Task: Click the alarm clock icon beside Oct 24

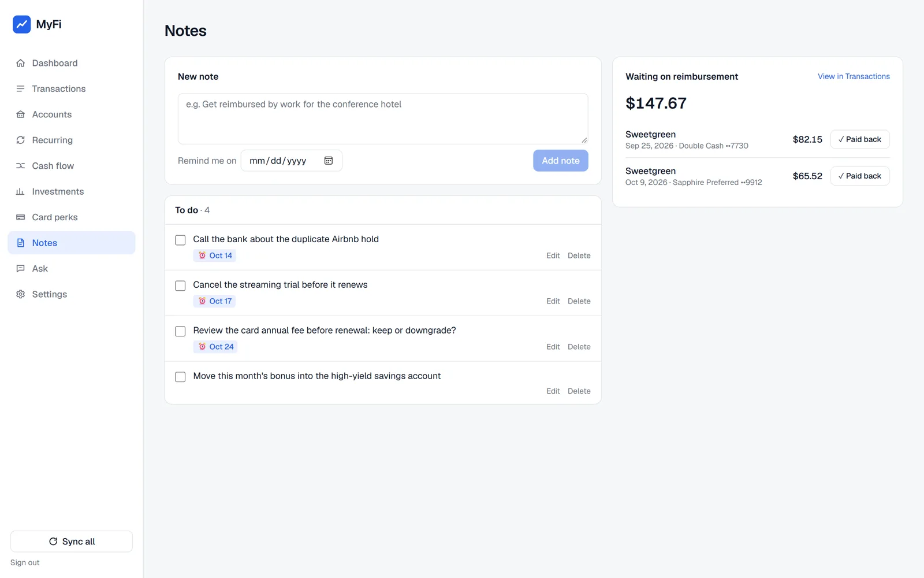Action: click(202, 347)
